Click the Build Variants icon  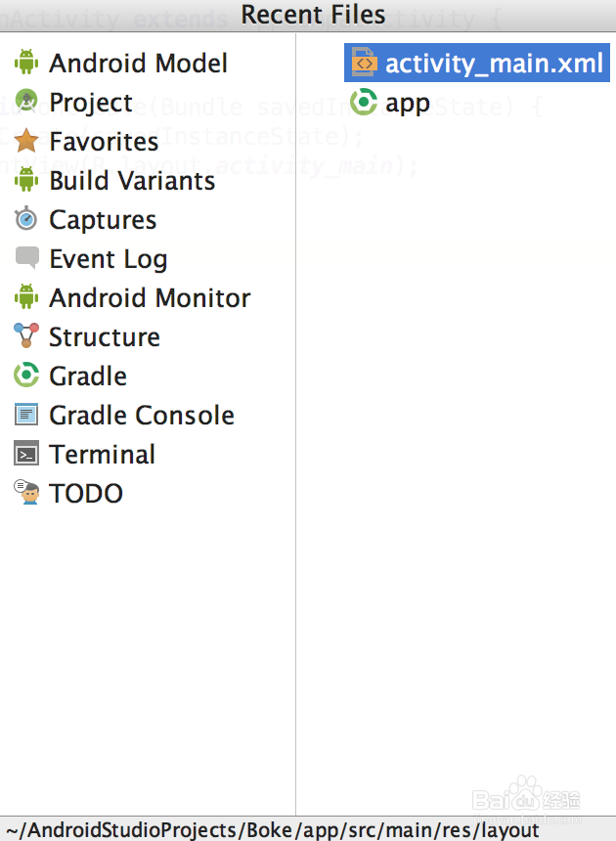25,180
